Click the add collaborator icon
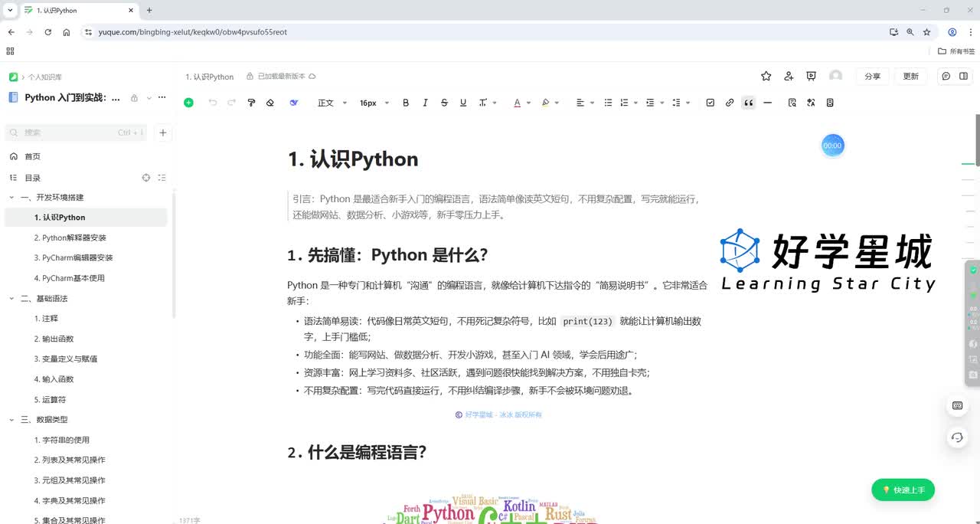The image size is (980, 524). click(789, 76)
